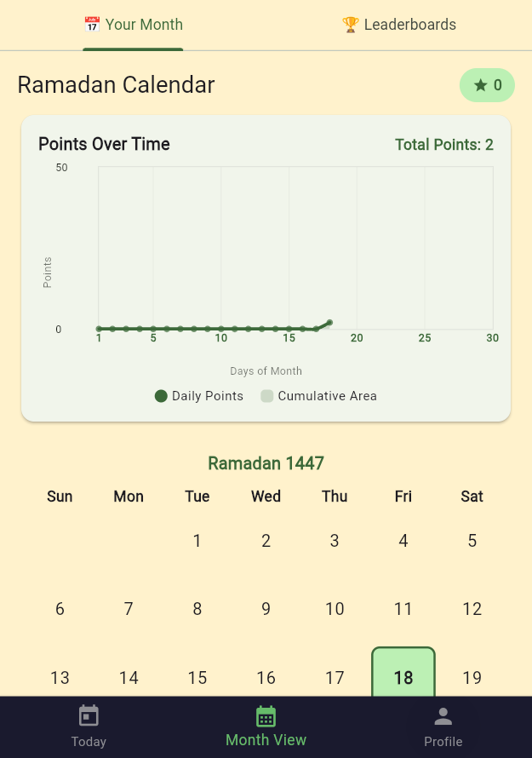Select the Today calendar icon in bottom bar

[89, 715]
